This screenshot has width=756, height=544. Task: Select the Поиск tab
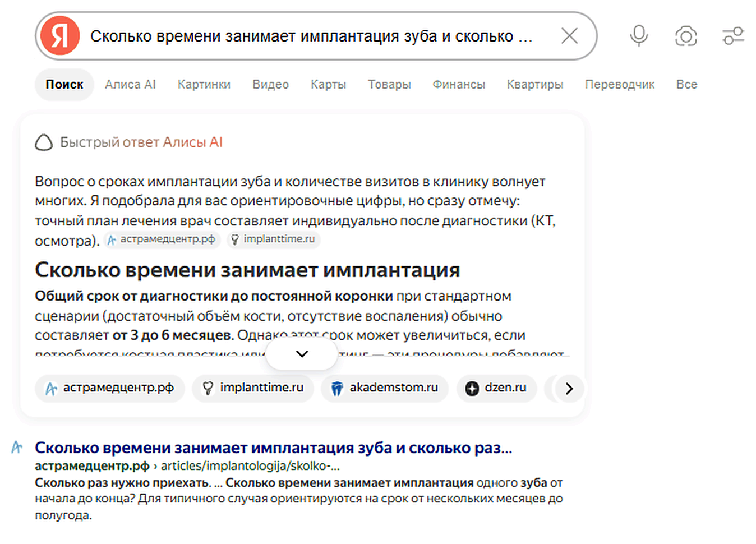click(x=64, y=85)
